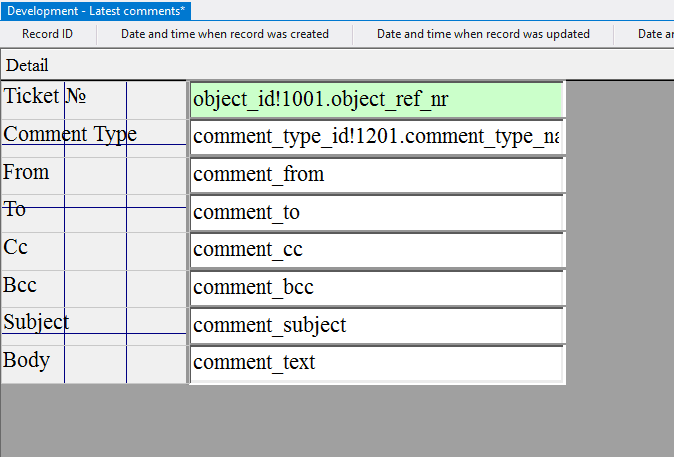
Task: Click the comment_text field
Action: [x=376, y=363]
